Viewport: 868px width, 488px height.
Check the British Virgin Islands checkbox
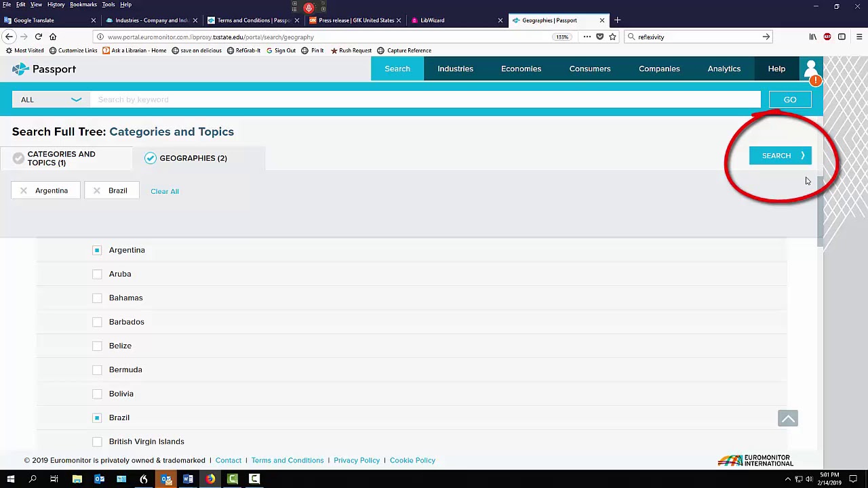97,441
